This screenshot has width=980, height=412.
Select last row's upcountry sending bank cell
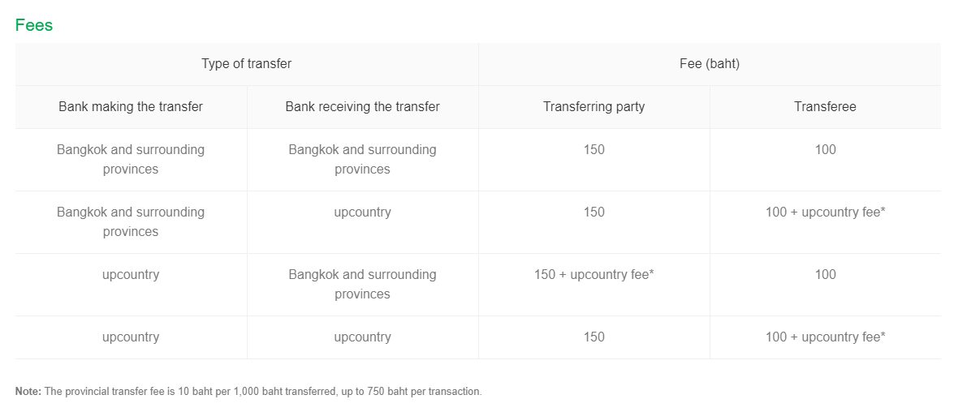pyautogui.click(x=131, y=337)
